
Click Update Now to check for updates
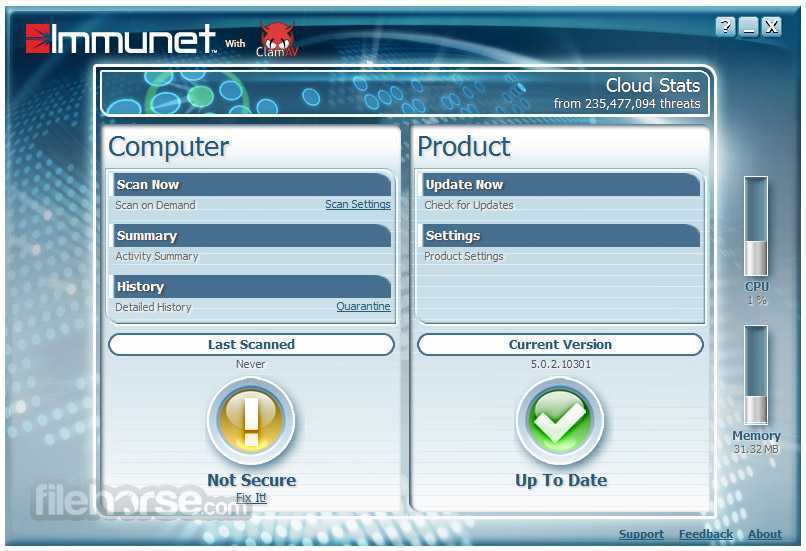click(x=464, y=185)
